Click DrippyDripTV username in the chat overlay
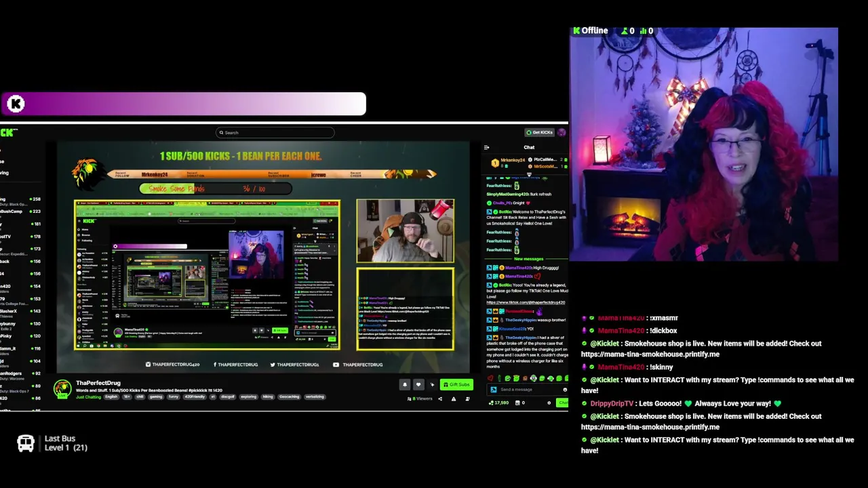868x488 pixels. tap(611, 403)
